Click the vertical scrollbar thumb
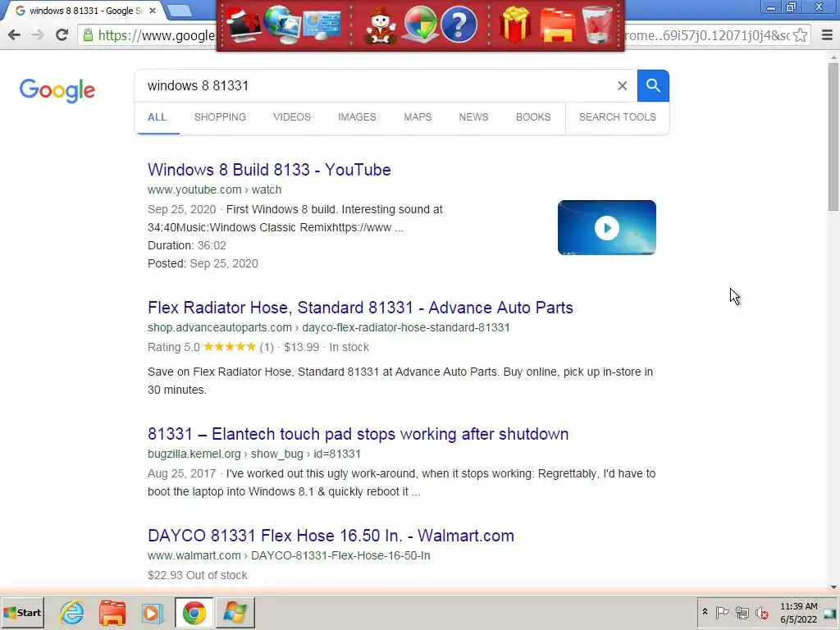The image size is (840, 630). coord(833,137)
